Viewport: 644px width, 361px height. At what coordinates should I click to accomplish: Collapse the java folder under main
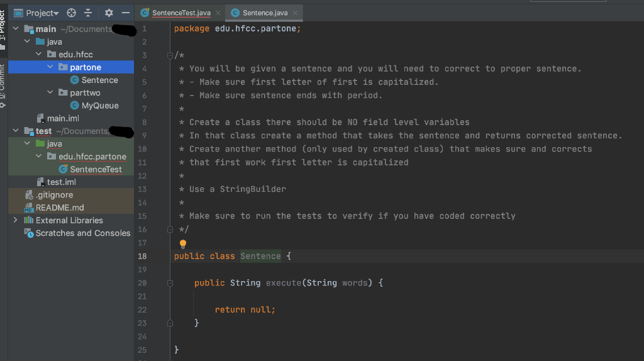point(27,42)
